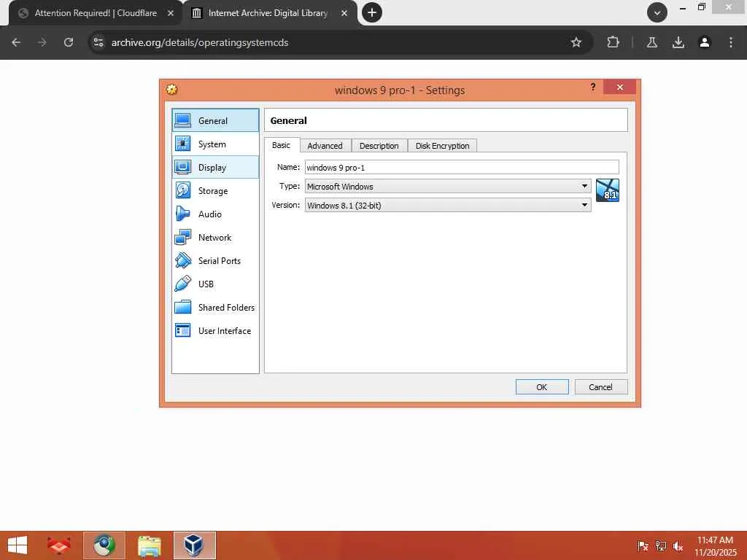Viewport: 747px width, 560px height.
Task: Bookmark this page with the star icon
Action: pyautogui.click(x=576, y=42)
